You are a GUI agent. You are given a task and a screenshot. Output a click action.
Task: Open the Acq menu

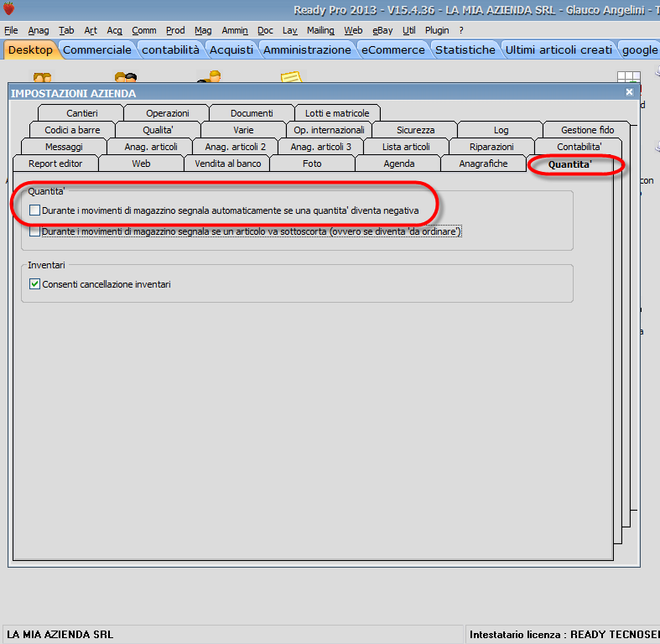coord(115,30)
